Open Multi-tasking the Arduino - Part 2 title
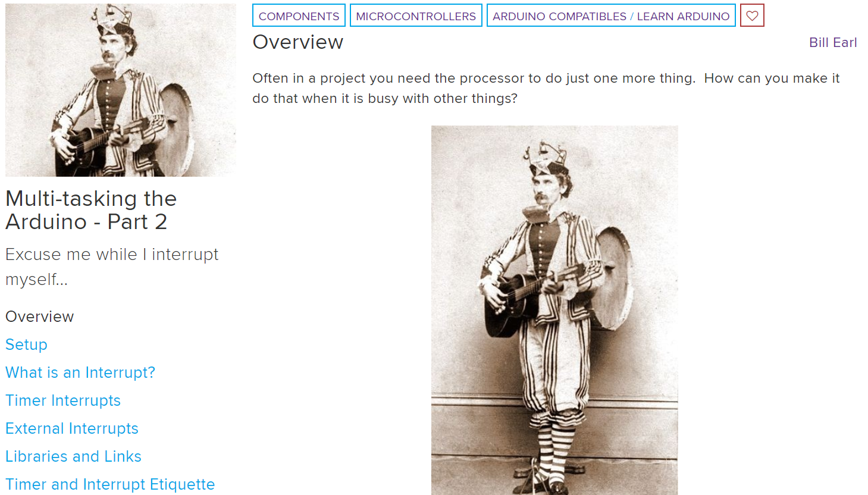 coord(91,210)
